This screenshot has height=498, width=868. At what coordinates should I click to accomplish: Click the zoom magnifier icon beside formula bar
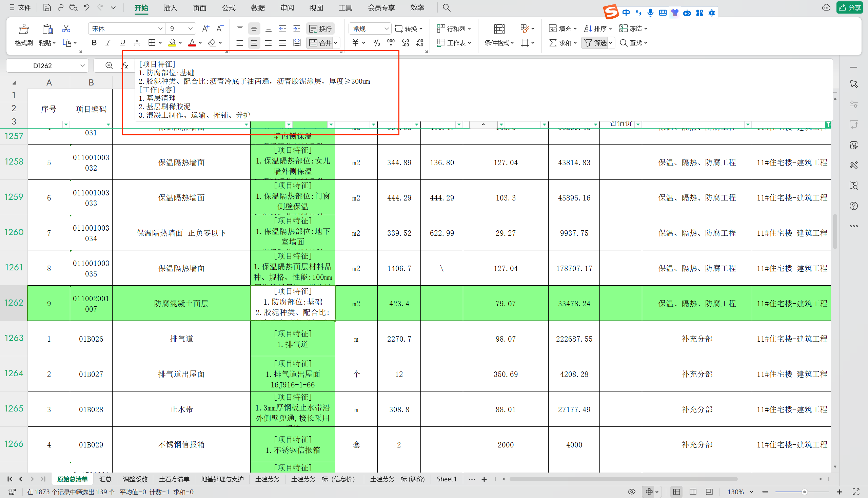[x=109, y=65]
